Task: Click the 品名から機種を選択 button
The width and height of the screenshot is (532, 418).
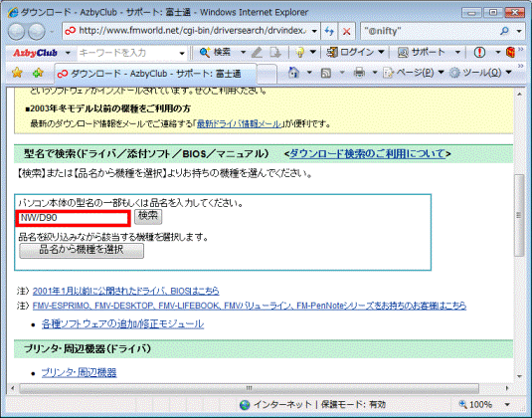Action: coord(82,250)
